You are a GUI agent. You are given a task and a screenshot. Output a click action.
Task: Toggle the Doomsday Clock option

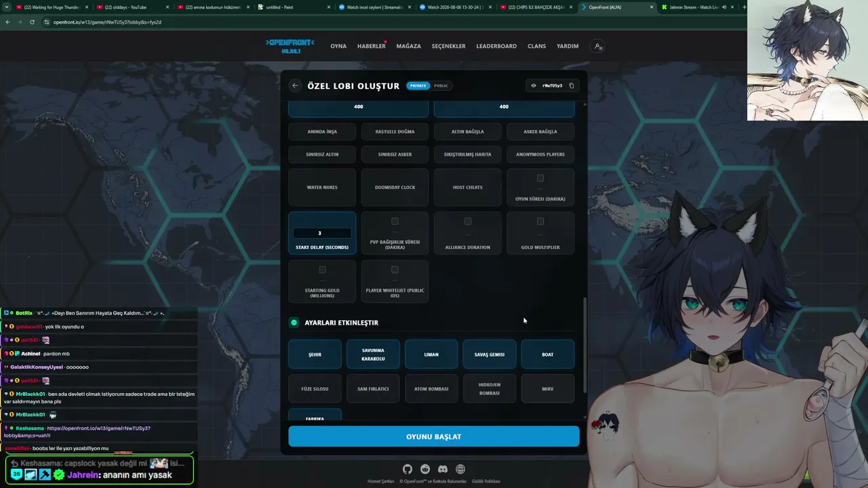click(395, 187)
